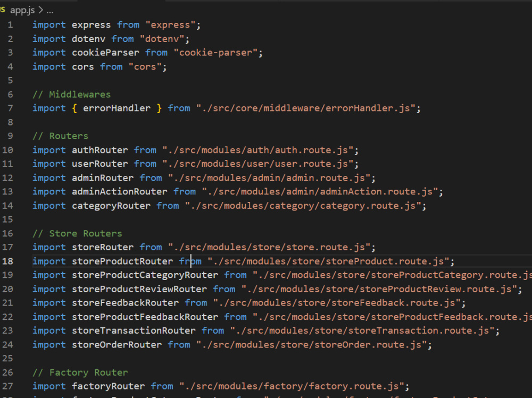Open the auth.route.js import path
The height and width of the screenshot is (398, 532).
[258, 150]
